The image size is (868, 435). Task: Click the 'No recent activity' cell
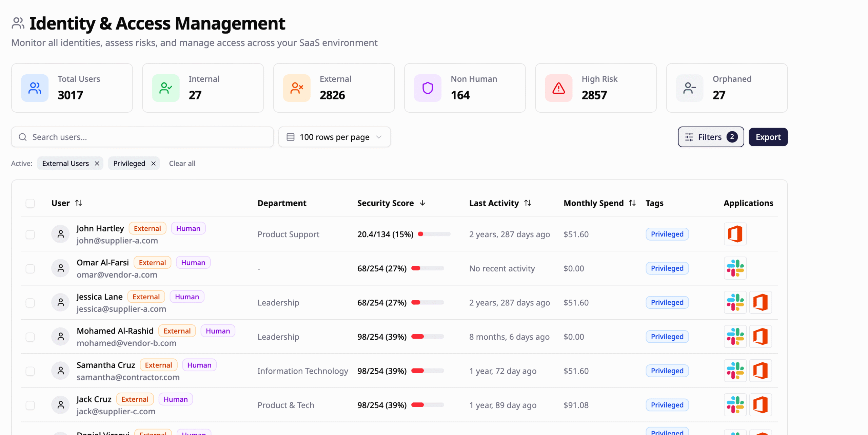(x=502, y=268)
